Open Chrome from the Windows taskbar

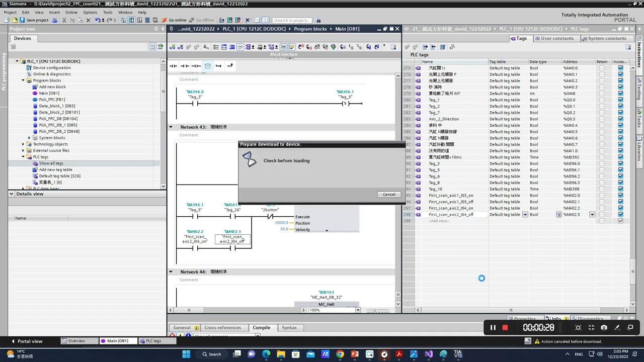pos(340,354)
